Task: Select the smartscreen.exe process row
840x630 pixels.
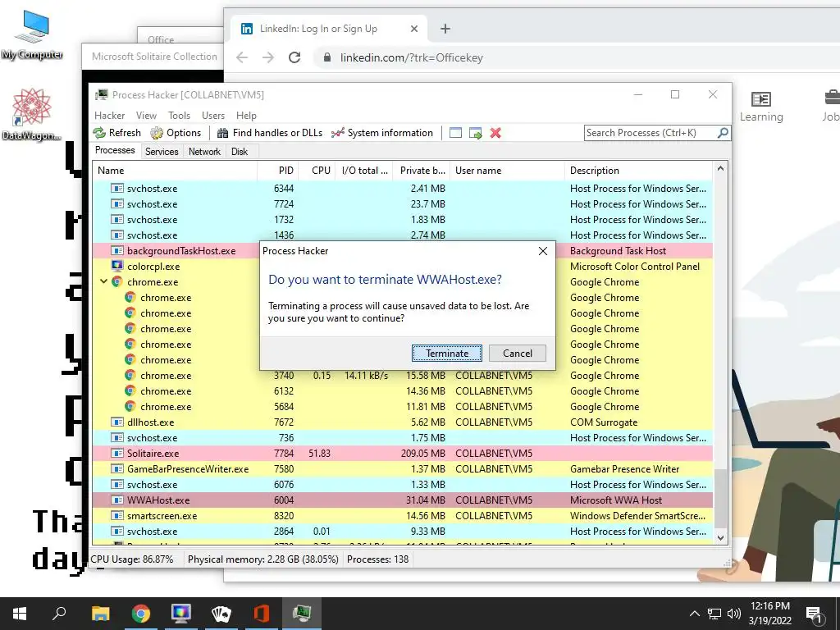Action: click(402, 516)
